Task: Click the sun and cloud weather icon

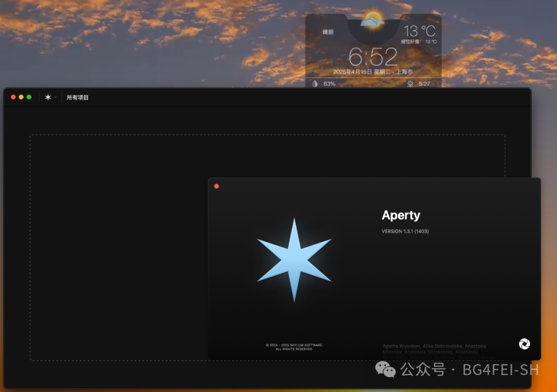Action: tap(373, 20)
